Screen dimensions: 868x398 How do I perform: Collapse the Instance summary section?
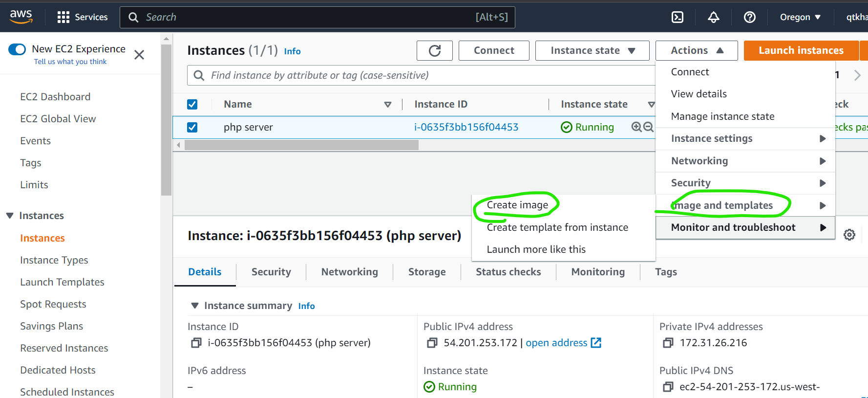pos(195,306)
